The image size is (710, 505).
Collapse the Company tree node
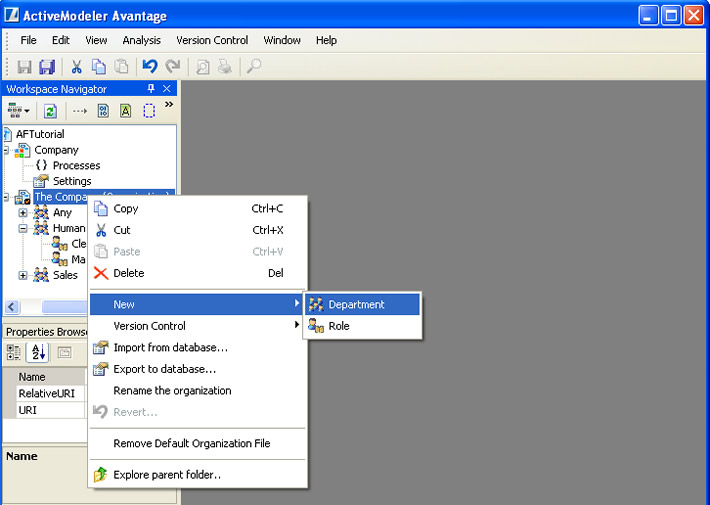(6, 150)
